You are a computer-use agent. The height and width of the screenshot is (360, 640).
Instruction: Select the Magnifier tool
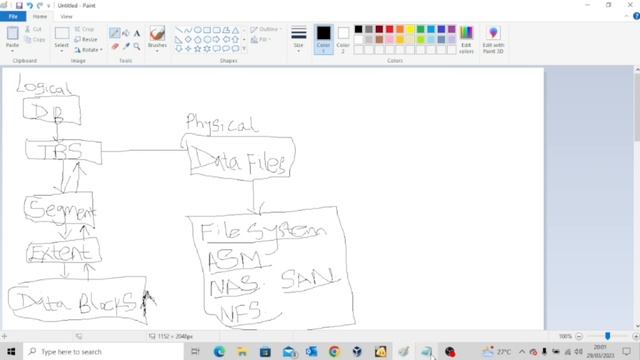137,47
